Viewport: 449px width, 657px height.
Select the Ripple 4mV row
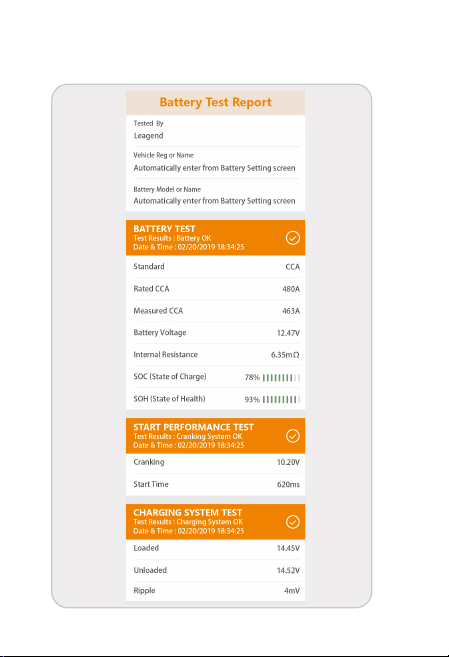215,591
